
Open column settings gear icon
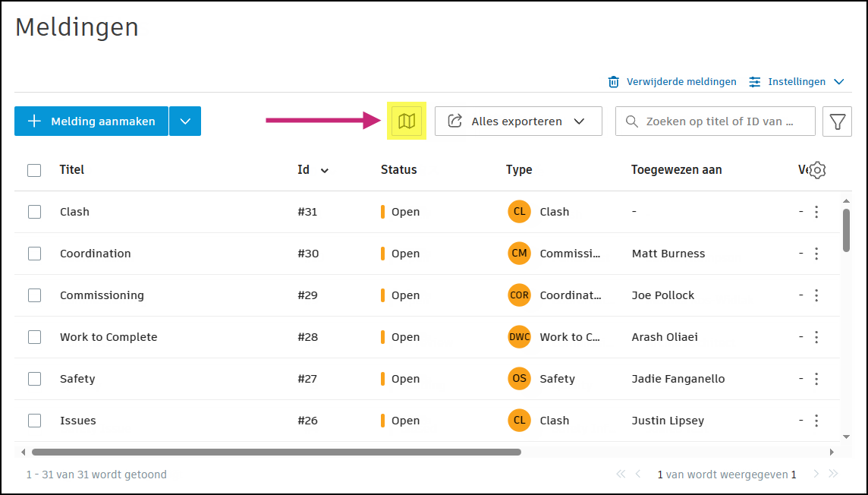[x=817, y=170]
